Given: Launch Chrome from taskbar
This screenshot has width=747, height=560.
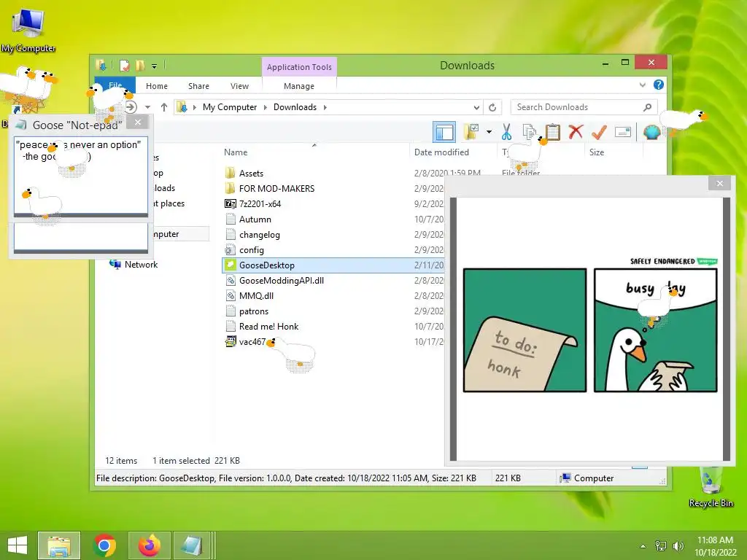Looking at the screenshot, I should coord(105,545).
